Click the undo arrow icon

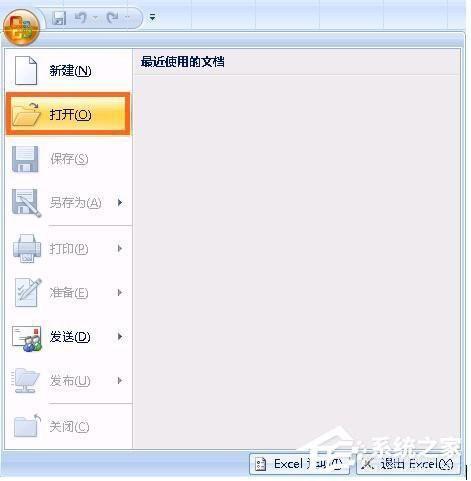80,17
